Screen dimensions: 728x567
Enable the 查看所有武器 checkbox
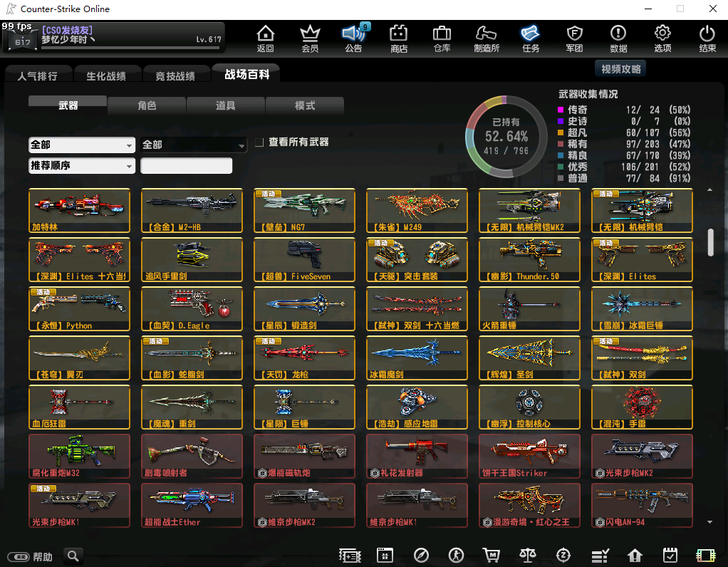[x=260, y=142]
